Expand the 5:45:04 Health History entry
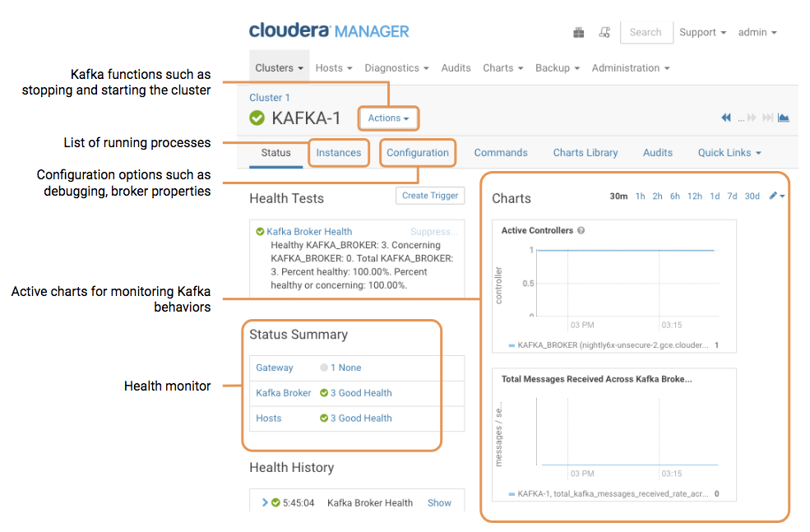 (265, 502)
